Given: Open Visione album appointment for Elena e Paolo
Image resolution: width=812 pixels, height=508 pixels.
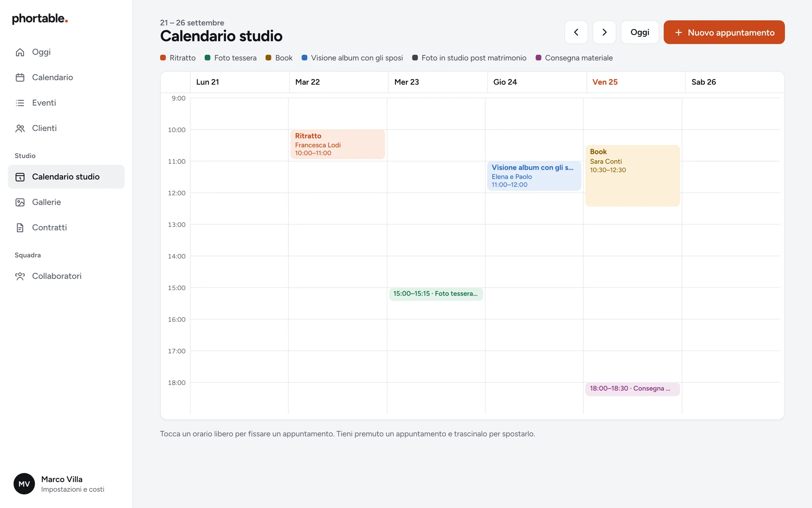Looking at the screenshot, I should click(x=534, y=176).
